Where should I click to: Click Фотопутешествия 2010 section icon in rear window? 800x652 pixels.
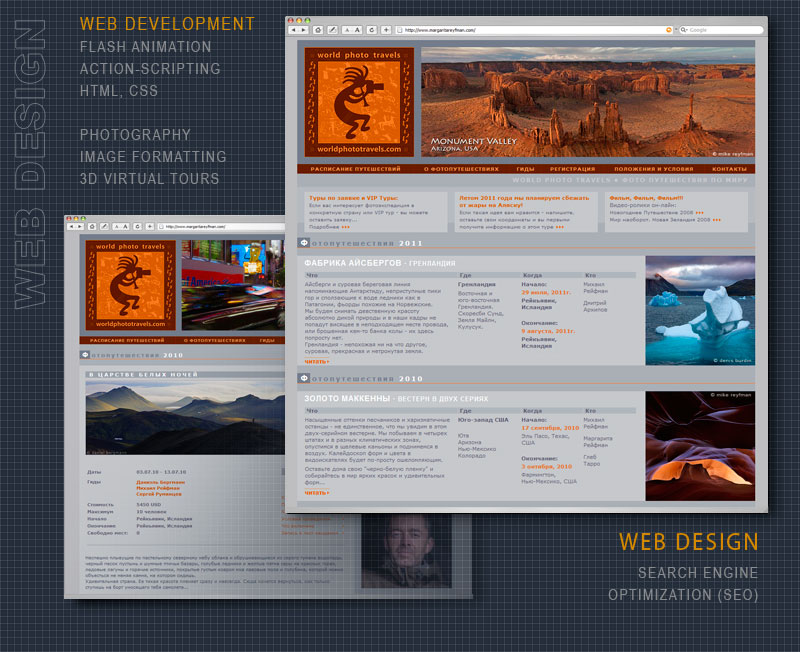(85, 355)
